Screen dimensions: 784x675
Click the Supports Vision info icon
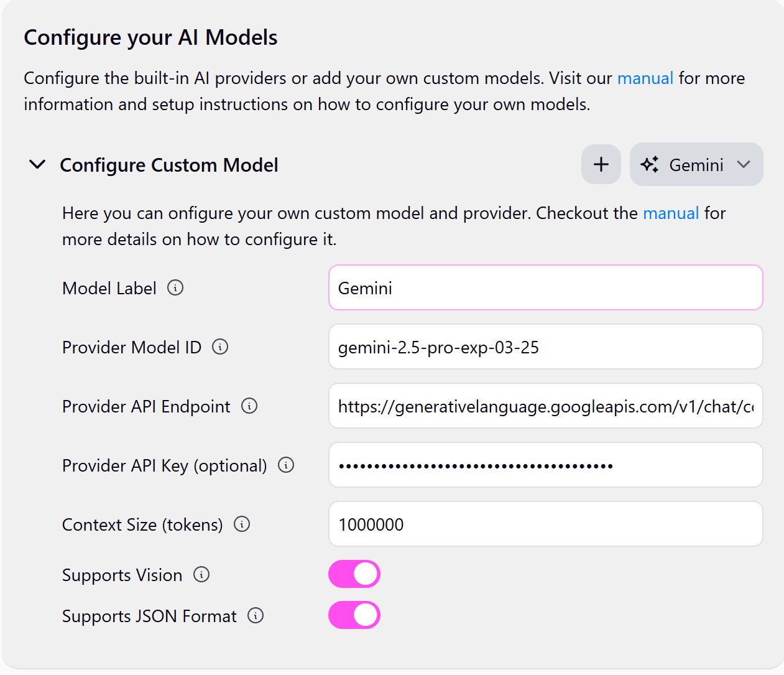pyautogui.click(x=201, y=574)
